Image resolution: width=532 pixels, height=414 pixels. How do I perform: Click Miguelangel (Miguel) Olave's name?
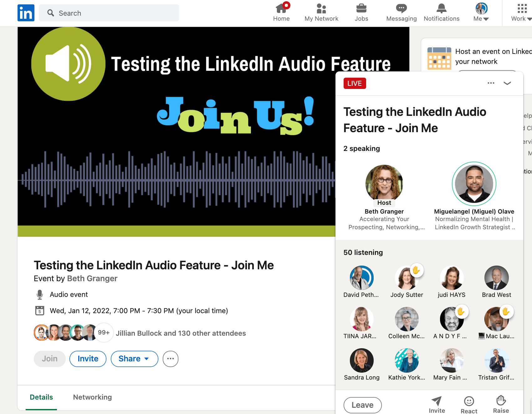(x=474, y=211)
